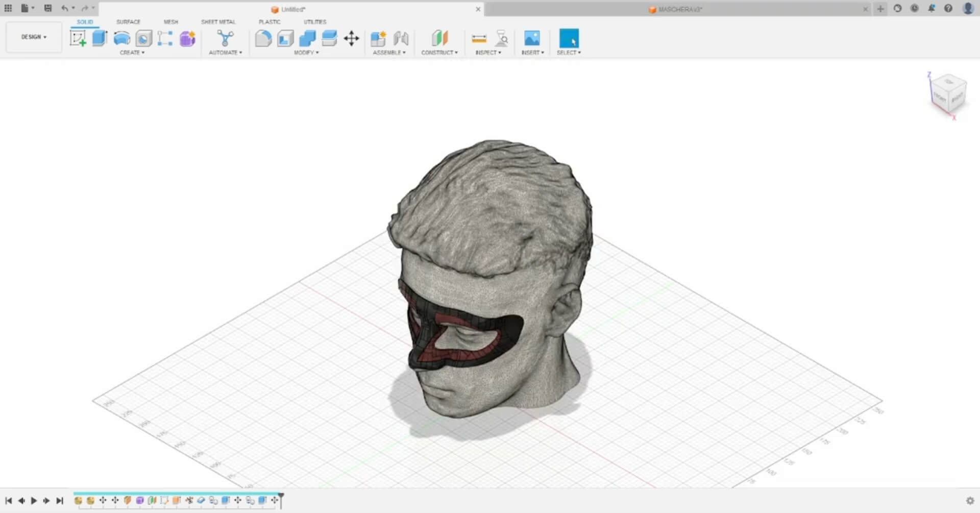Click the Undo arrow

click(65, 8)
